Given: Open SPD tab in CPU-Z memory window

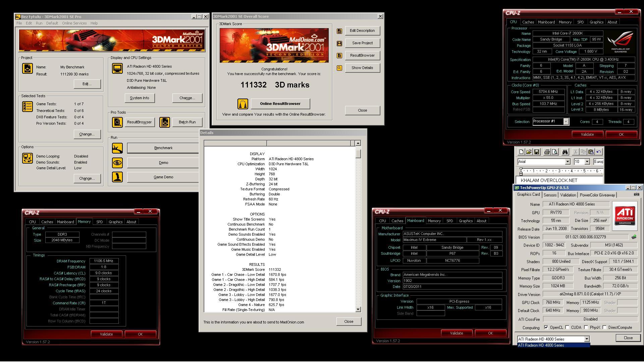Looking at the screenshot, I should tap(99, 222).
